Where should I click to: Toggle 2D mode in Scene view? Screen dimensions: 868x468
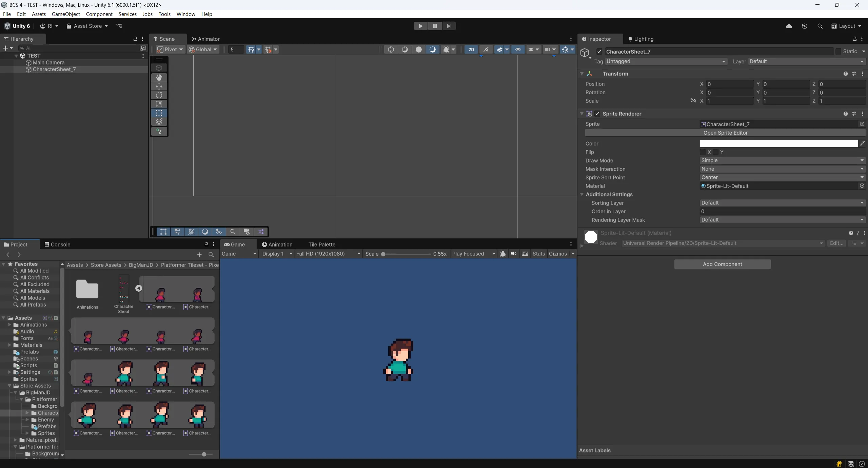coord(471,50)
